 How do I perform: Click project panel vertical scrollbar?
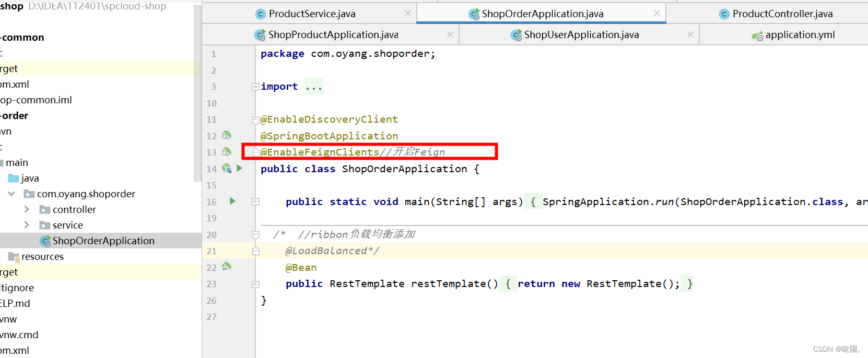click(x=197, y=94)
